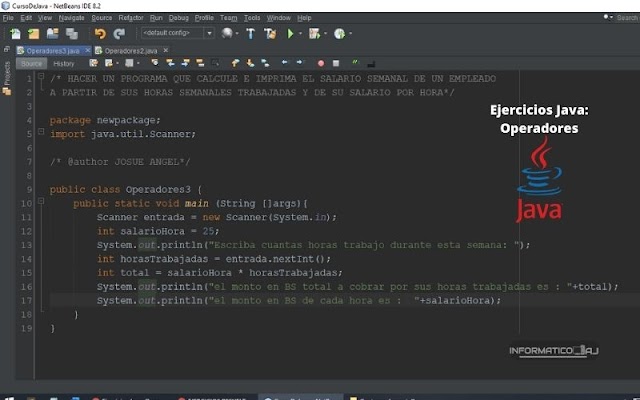The height and width of the screenshot is (400, 640).
Task: Expand the Back navigation dropdown arrow
Action: (x=118, y=63)
